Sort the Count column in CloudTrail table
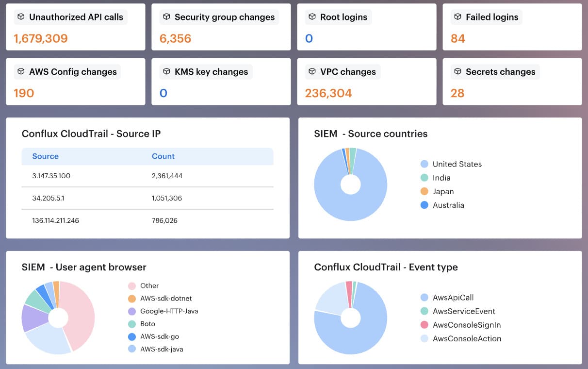This screenshot has height=369, width=588. [x=163, y=156]
